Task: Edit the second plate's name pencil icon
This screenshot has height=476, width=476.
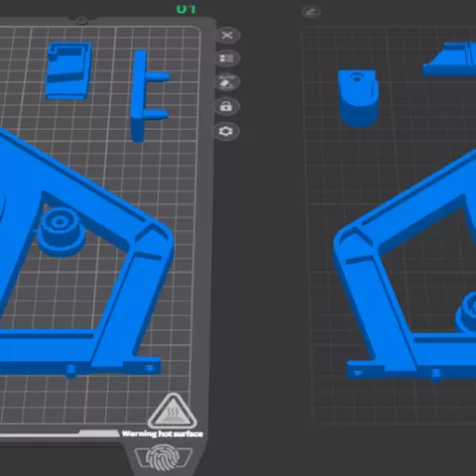Action: (x=310, y=12)
